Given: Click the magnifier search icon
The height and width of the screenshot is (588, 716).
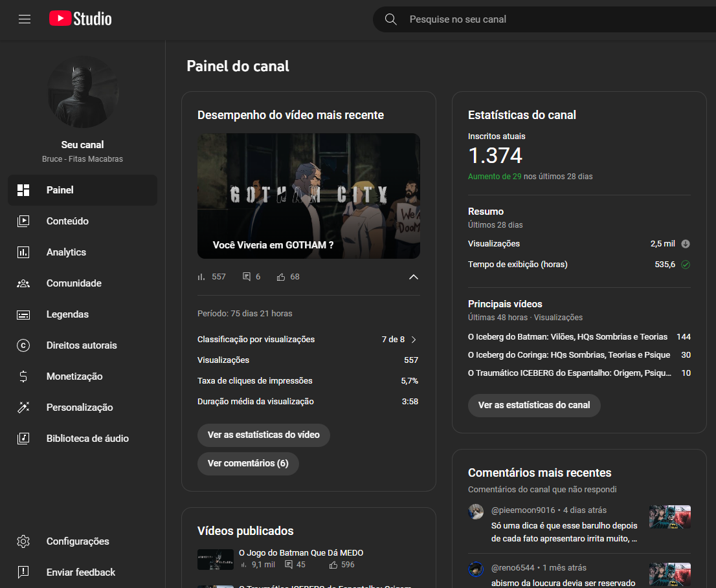Looking at the screenshot, I should [391, 19].
